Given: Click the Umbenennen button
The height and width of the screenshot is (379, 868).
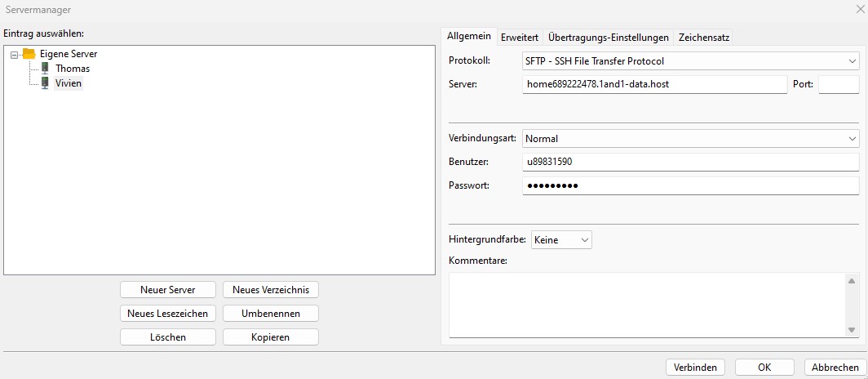Looking at the screenshot, I should (x=270, y=314).
